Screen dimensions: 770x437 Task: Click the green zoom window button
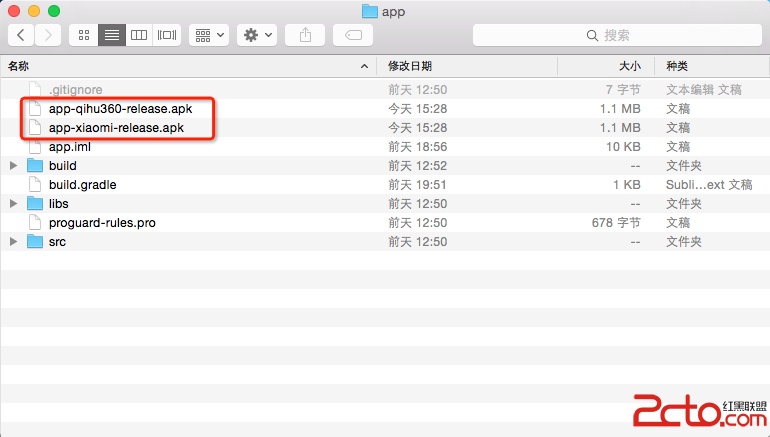click(x=54, y=11)
